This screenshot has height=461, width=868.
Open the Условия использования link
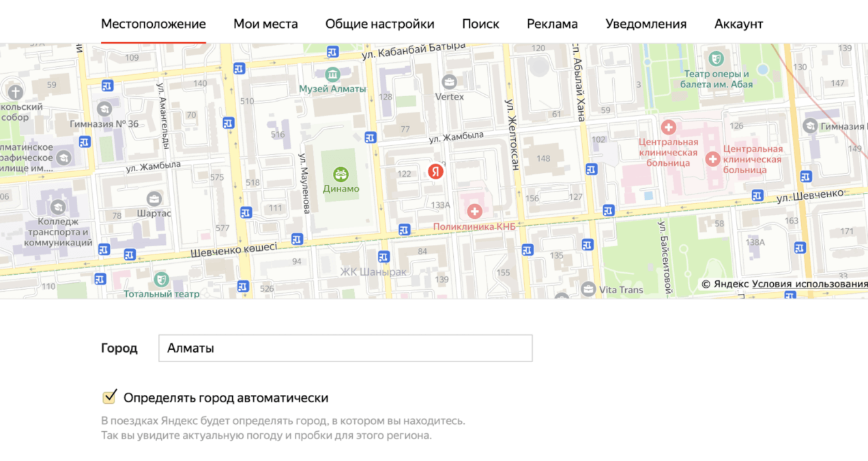click(x=809, y=284)
